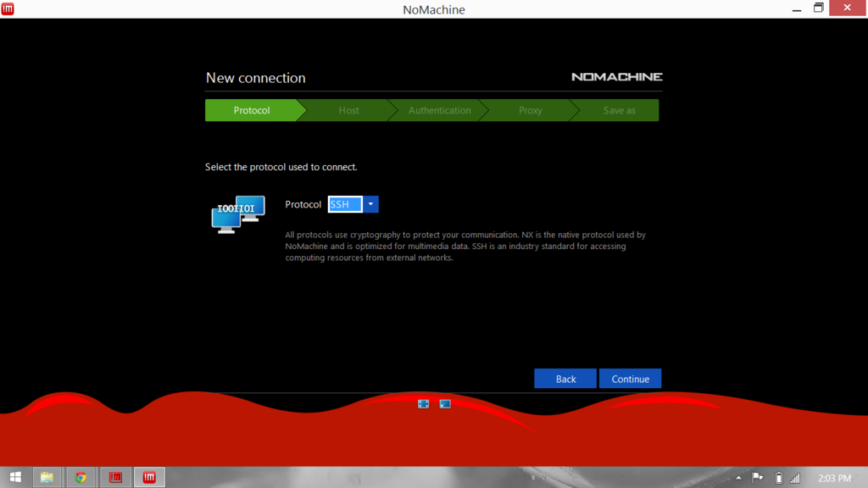
Task: Check battery status icon in tray
Action: pos(778,478)
